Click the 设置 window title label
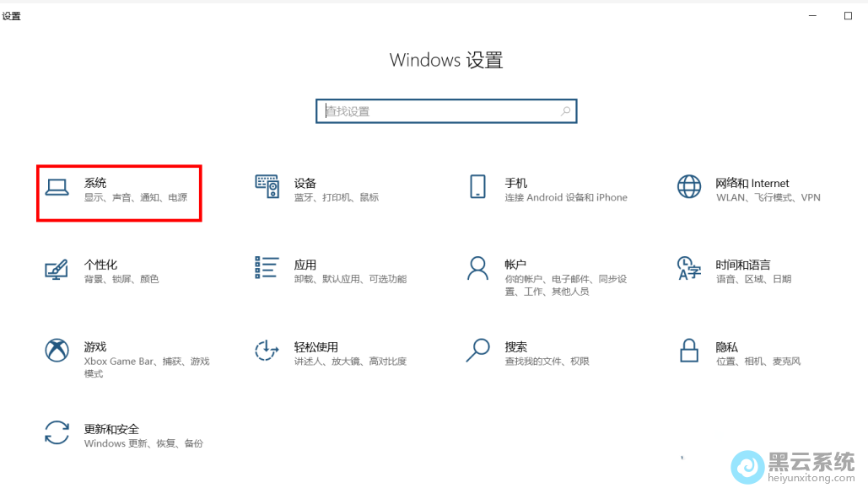Viewport: 868px width, 488px height. 13,14
